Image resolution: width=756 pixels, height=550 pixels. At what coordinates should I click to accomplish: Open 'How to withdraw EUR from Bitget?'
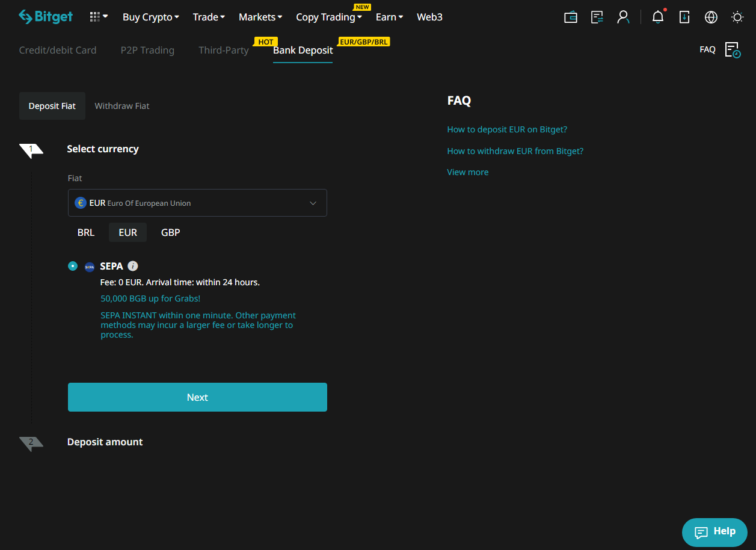515,151
